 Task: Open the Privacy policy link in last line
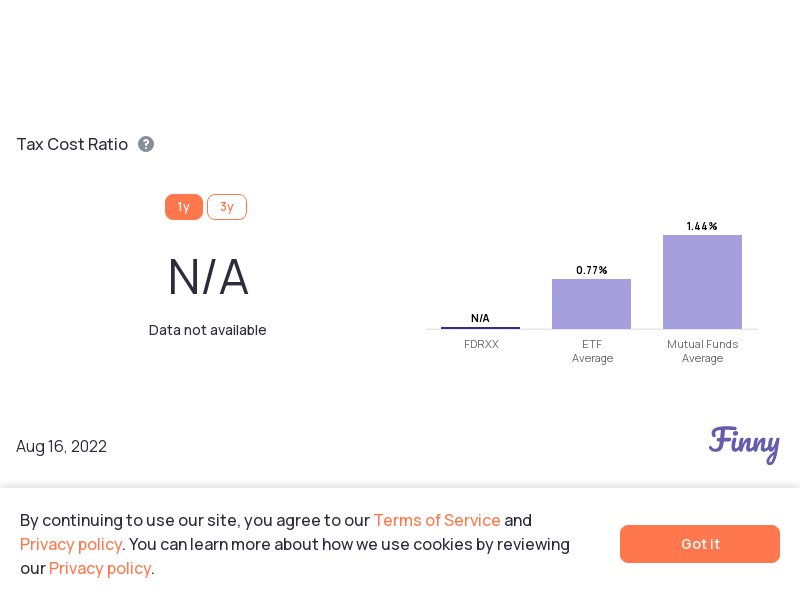[x=100, y=568]
